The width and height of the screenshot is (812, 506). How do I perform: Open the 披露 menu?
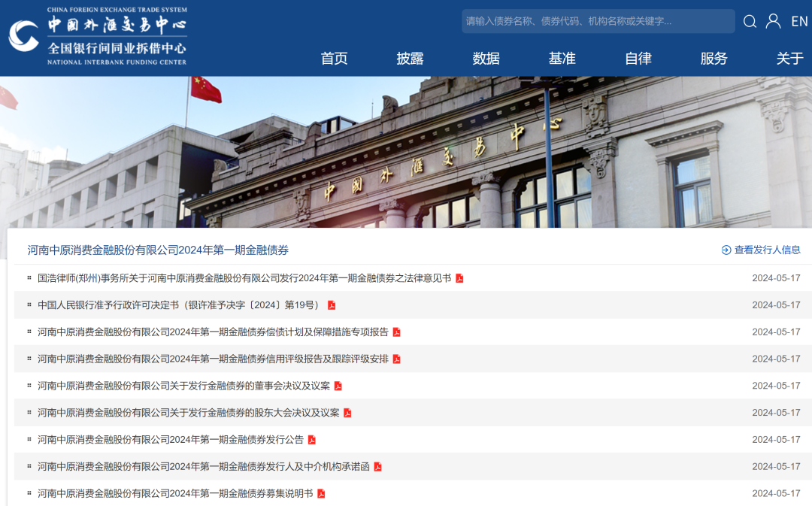[x=411, y=59]
